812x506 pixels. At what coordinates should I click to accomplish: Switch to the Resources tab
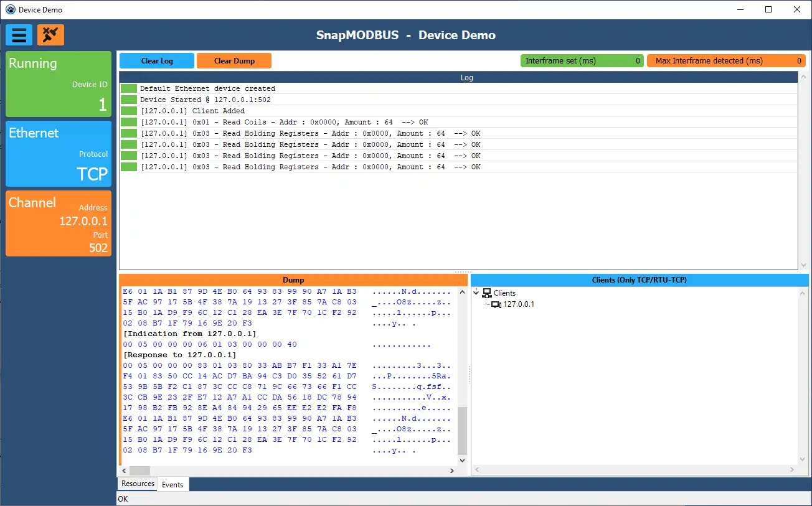(138, 484)
